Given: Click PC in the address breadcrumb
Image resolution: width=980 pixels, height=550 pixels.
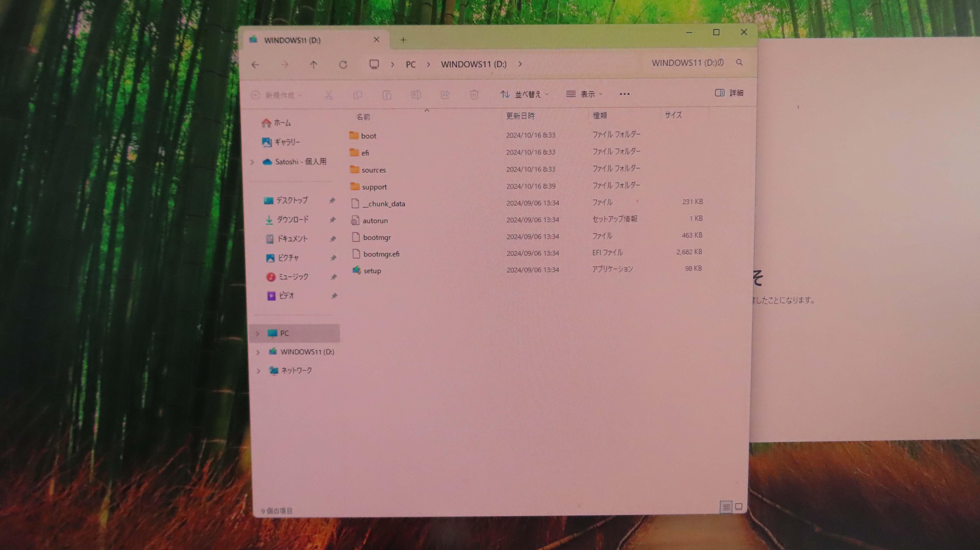Looking at the screenshot, I should pos(411,65).
